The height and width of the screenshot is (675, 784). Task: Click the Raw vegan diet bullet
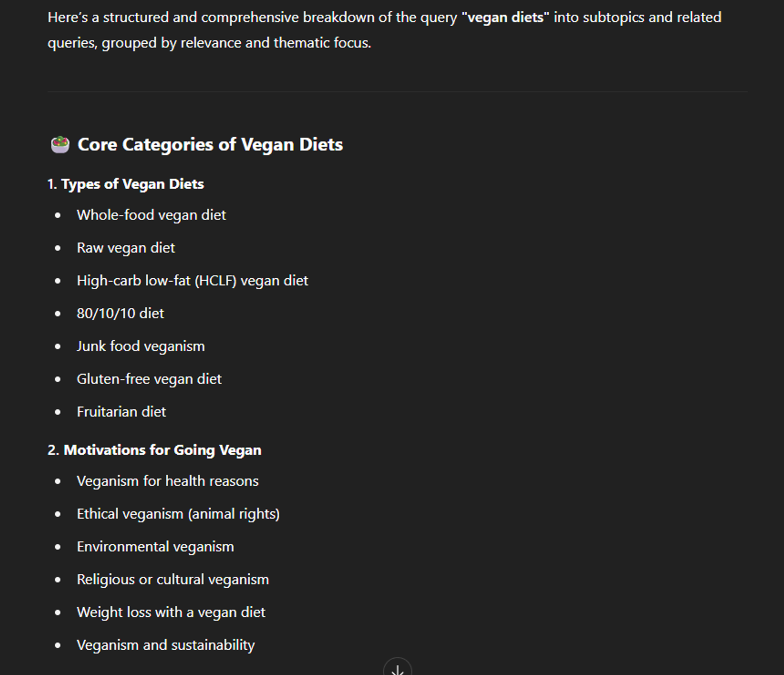click(x=126, y=248)
